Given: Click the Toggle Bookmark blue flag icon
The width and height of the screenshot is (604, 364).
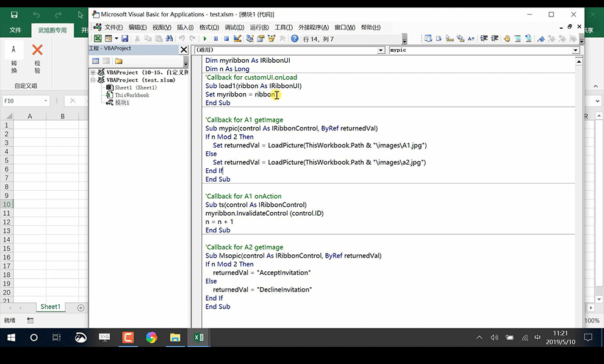Looking at the screenshot, I should pyautogui.click(x=541, y=38).
